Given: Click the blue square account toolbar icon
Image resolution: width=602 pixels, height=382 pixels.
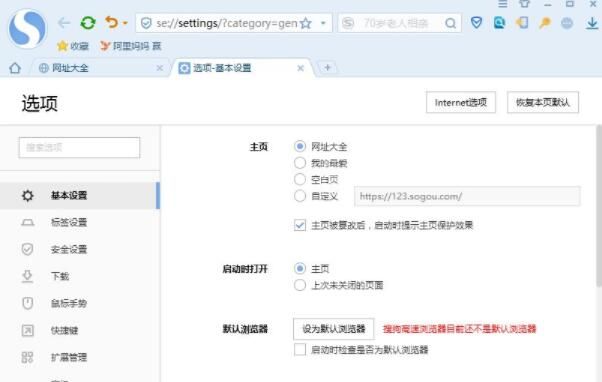Looking at the screenshot, I should (x=499, y=23).
